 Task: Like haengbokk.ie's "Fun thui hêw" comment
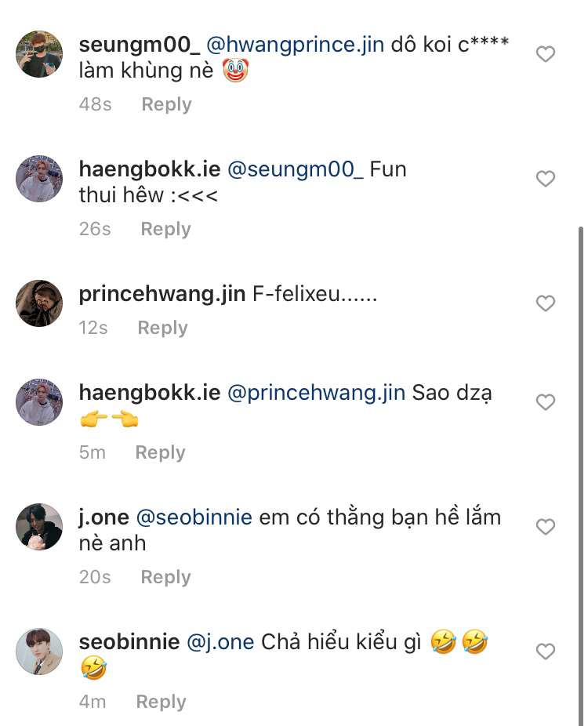click(x=545, y=179)
